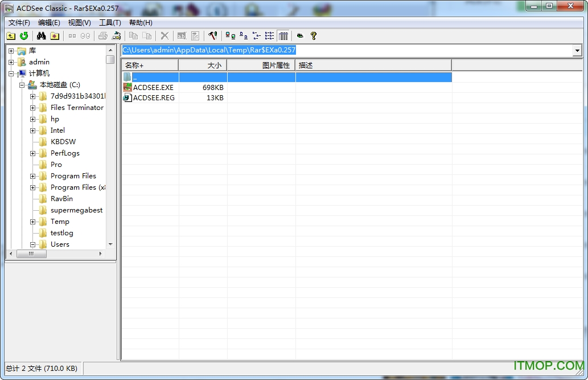Toggle the details table view icon
The width and height of the screenshot is (588, 380).
pyautogui.click(x=283, y=36)
